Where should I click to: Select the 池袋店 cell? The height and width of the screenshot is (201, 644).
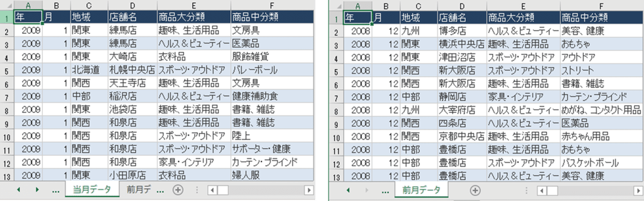[x=132, y=110]
